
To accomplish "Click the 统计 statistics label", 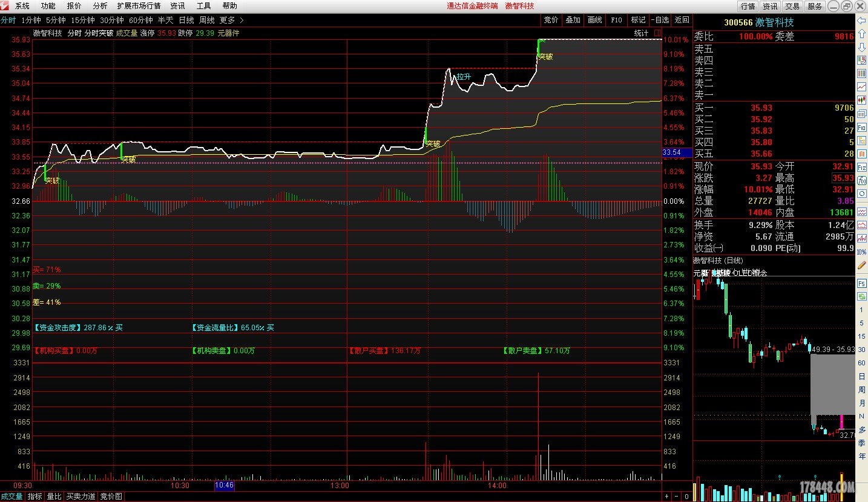I will point(641,33).
